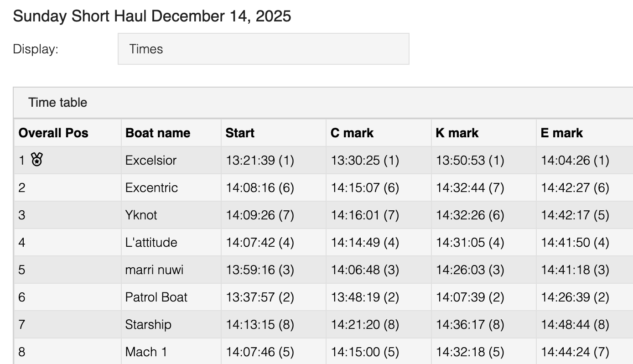The image size is (633, 364).
Task: Click the Patrol Boat name cell
Action: tap(156, 297)
